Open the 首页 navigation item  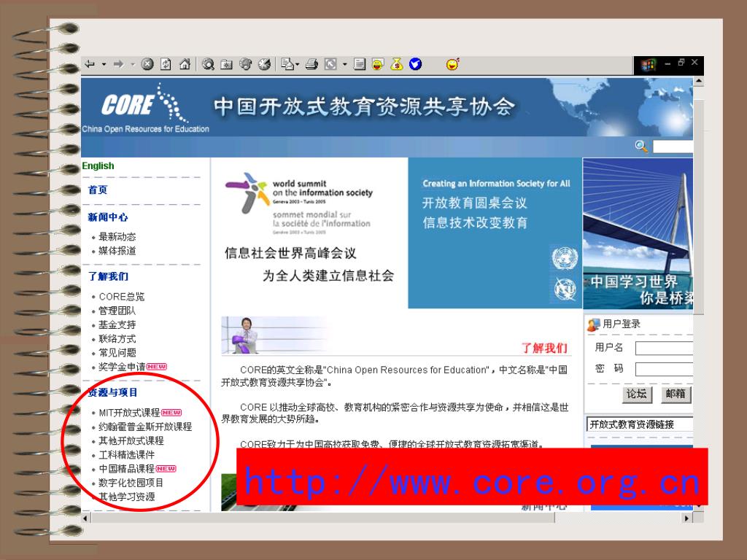pyautogui.click(x=98, y=190)
